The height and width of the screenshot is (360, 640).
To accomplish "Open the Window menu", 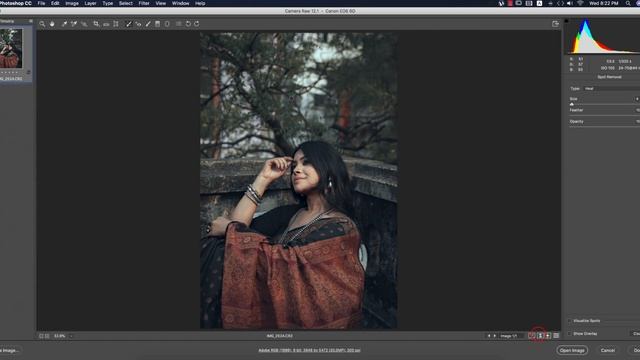I will [x=180, y=3].
